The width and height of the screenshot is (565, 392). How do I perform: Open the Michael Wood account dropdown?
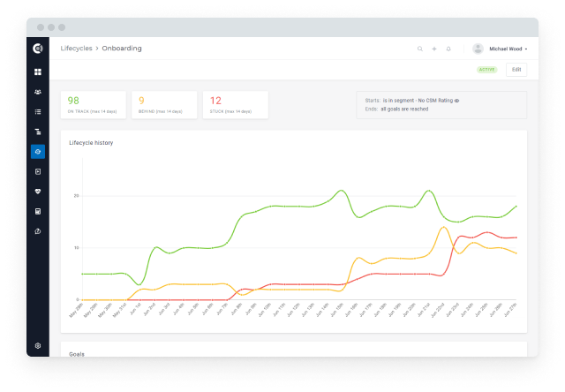[x=508, y=49]
